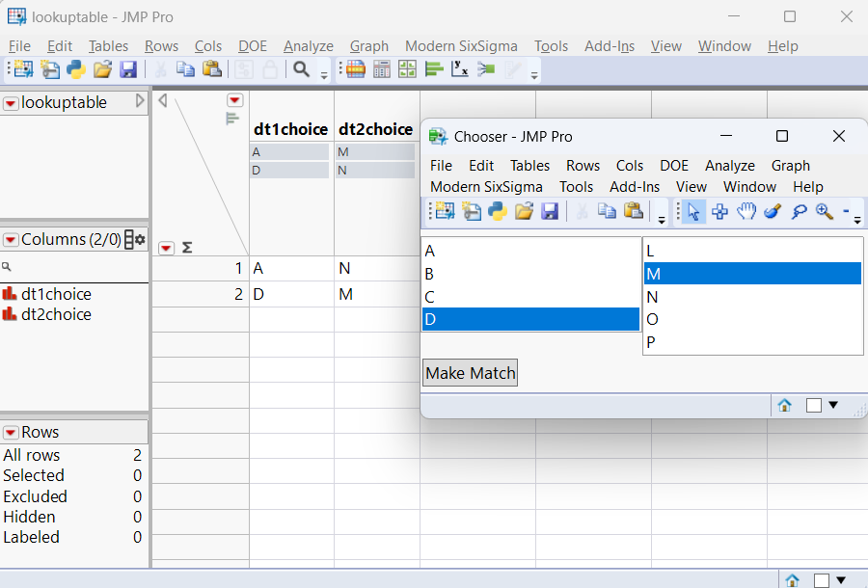Click the columns settings gear list icon

point(134,239)
